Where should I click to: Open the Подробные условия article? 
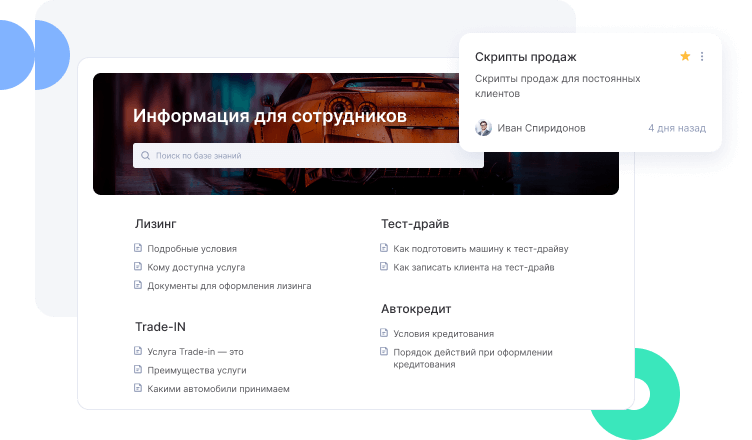(192, 249)
